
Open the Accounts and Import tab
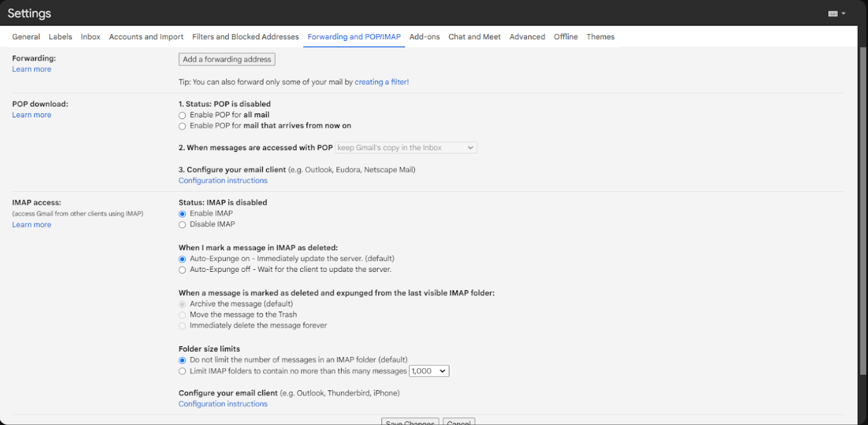(146, 37)
